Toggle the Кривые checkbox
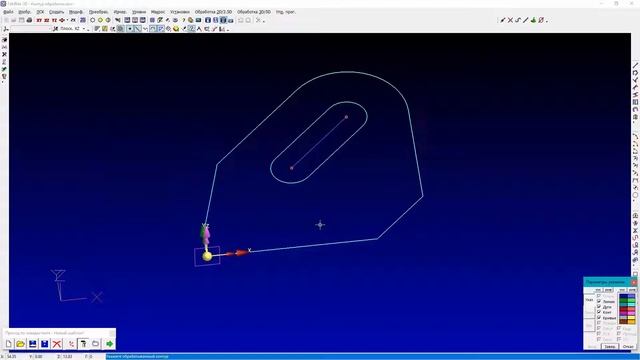The width and height of the screenshot is (640, 360). pyautogui.click(x=599, y=318)
